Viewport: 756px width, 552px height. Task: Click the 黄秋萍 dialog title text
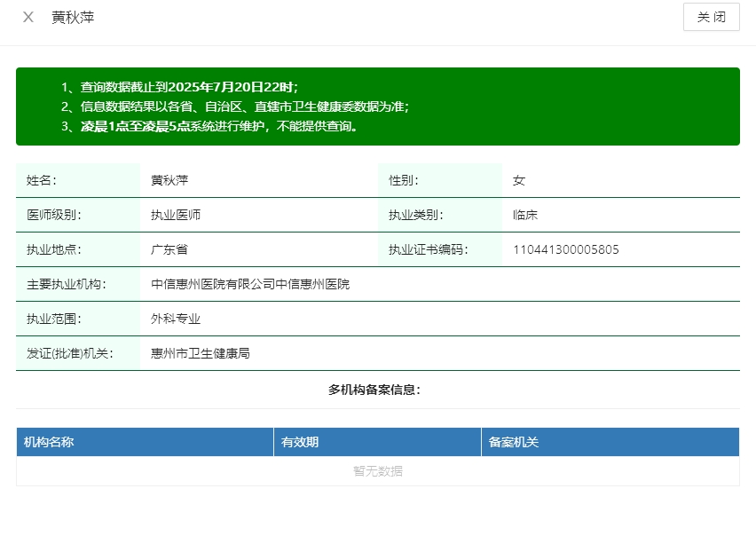point(73,18)
